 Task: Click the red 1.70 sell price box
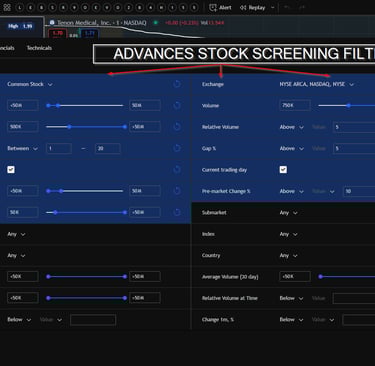(x=58, y=33)
